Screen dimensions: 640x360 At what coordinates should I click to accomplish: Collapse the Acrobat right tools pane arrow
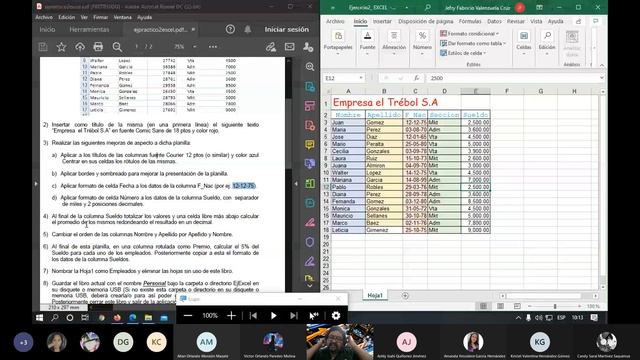click(x=296, y=184)
